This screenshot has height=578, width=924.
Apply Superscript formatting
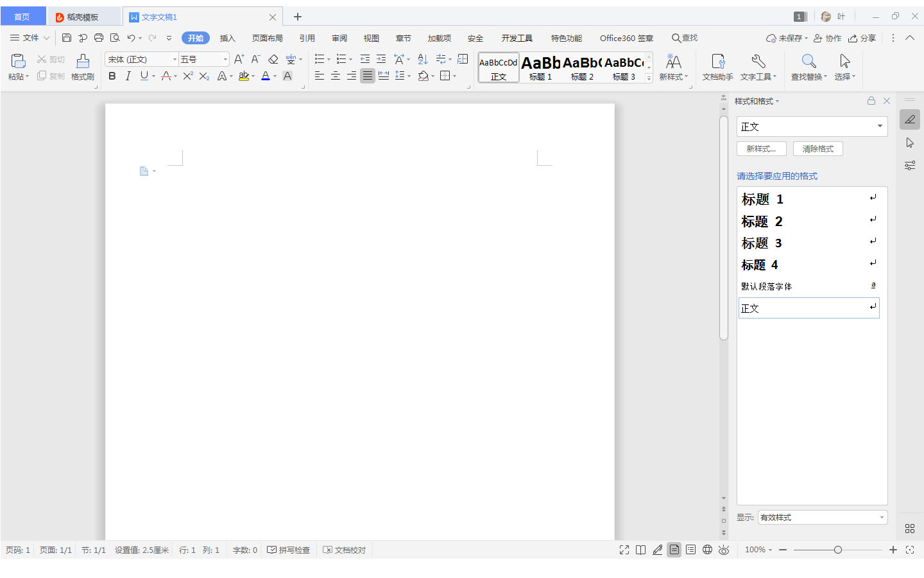pos(187,76)
